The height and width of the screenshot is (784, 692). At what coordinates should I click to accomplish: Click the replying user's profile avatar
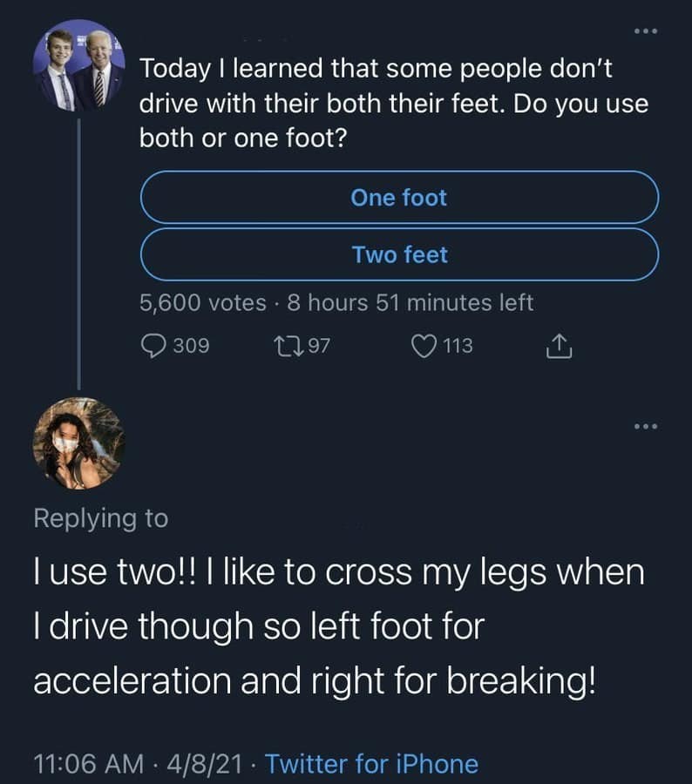coord(77,444)
